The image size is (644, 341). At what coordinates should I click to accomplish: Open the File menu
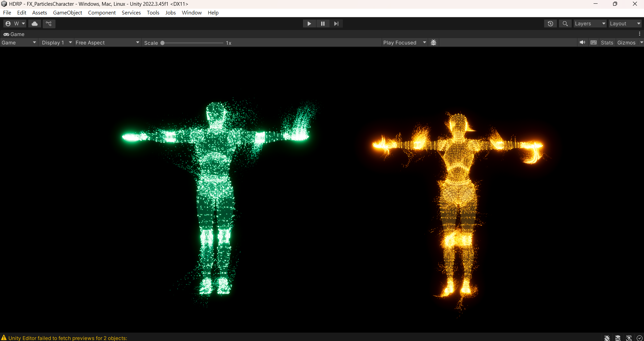pyautogui.click(x=7, y=12)
